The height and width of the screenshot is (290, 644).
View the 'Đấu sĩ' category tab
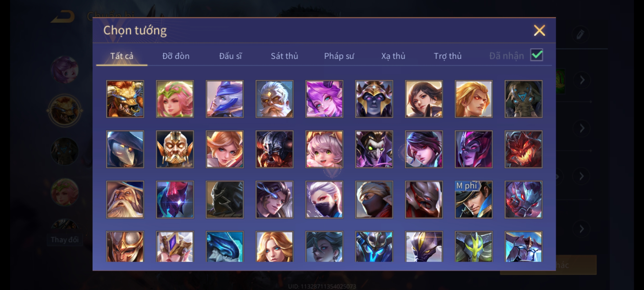[230, 56]
